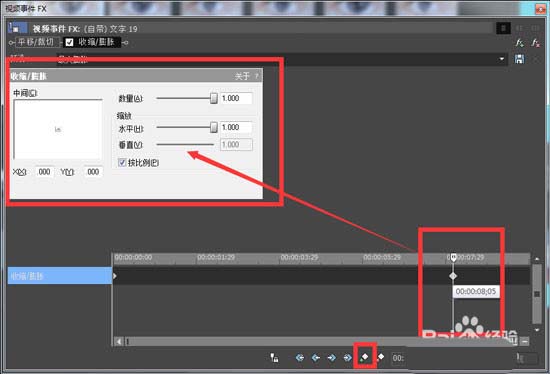Image resolution: width=550 pixels, height=374 pixels.
Task: Click the vertical scrollbar down arrow
Action: (x=537, y=330)
